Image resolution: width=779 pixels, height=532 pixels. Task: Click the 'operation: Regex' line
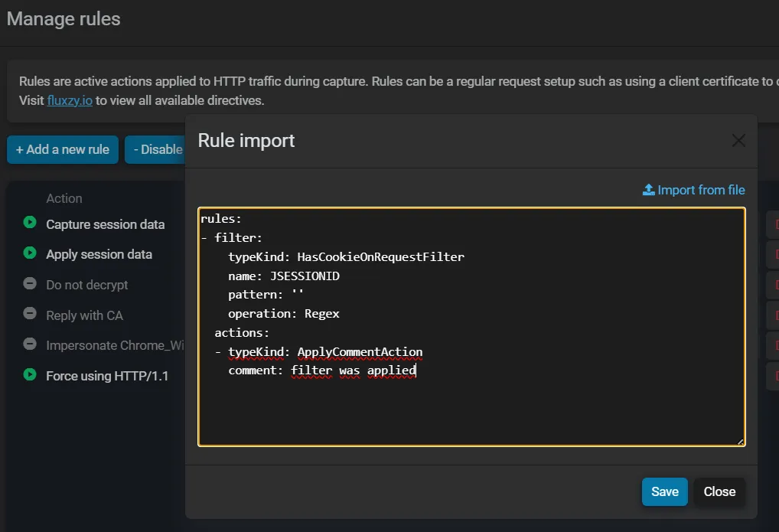(x=284, y=314)
